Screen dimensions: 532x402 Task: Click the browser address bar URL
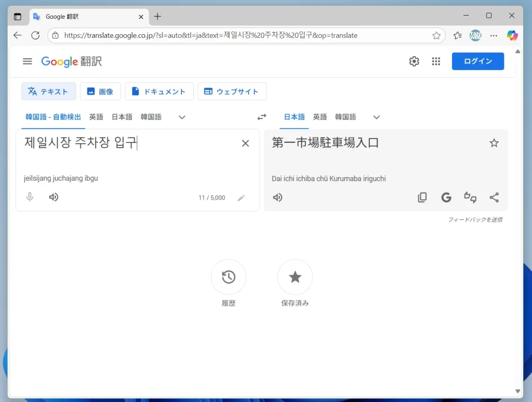click(x=210, y=35)
